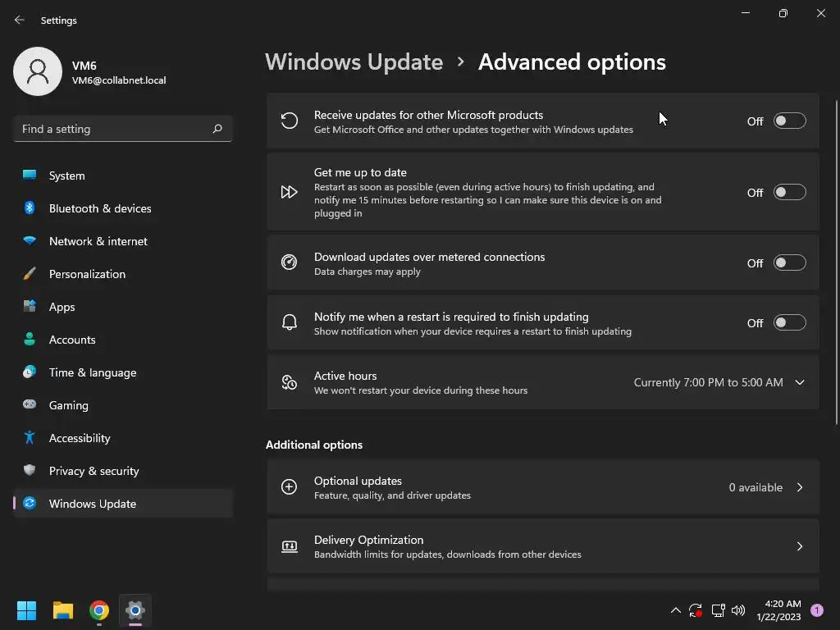Click the Active hours clock icon
The width and height of the screenshot is (840, 630).
290,382
